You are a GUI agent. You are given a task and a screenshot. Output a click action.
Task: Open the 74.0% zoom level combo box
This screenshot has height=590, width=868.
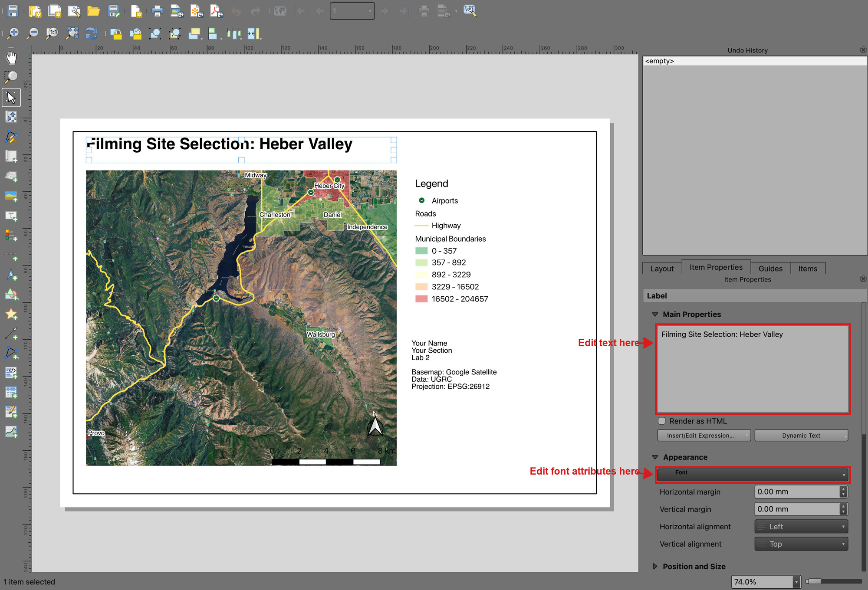point(766,582)
